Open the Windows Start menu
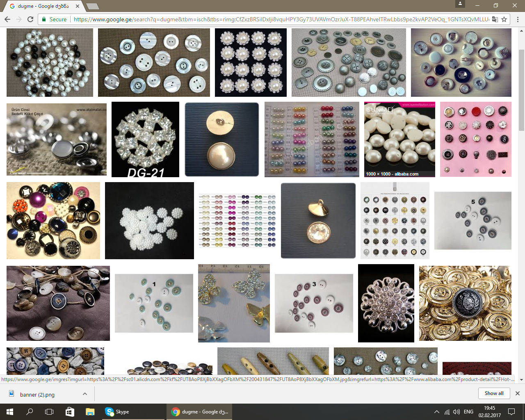 tap(10, 412)
